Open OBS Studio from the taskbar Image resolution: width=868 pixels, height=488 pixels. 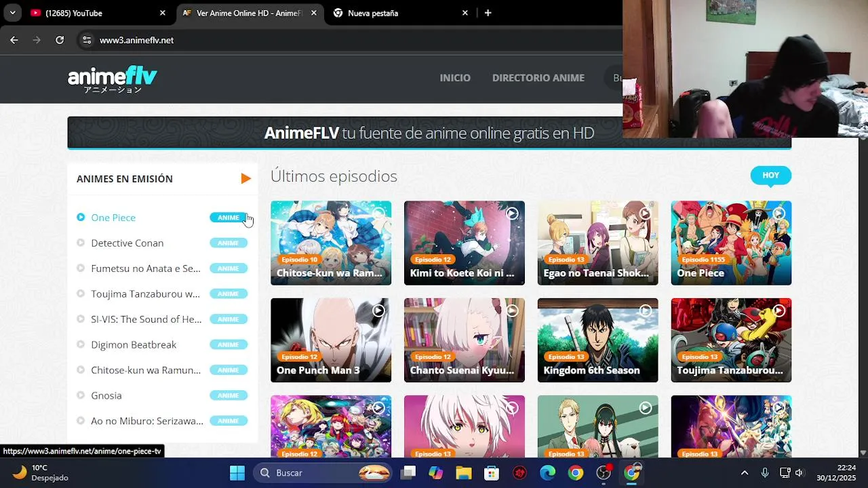(604, 472)
